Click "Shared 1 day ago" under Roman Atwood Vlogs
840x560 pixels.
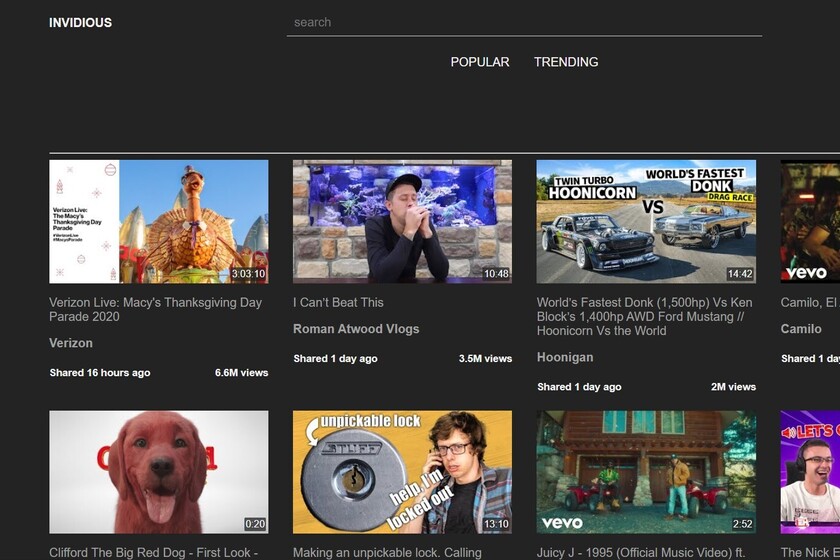(335, 359)
